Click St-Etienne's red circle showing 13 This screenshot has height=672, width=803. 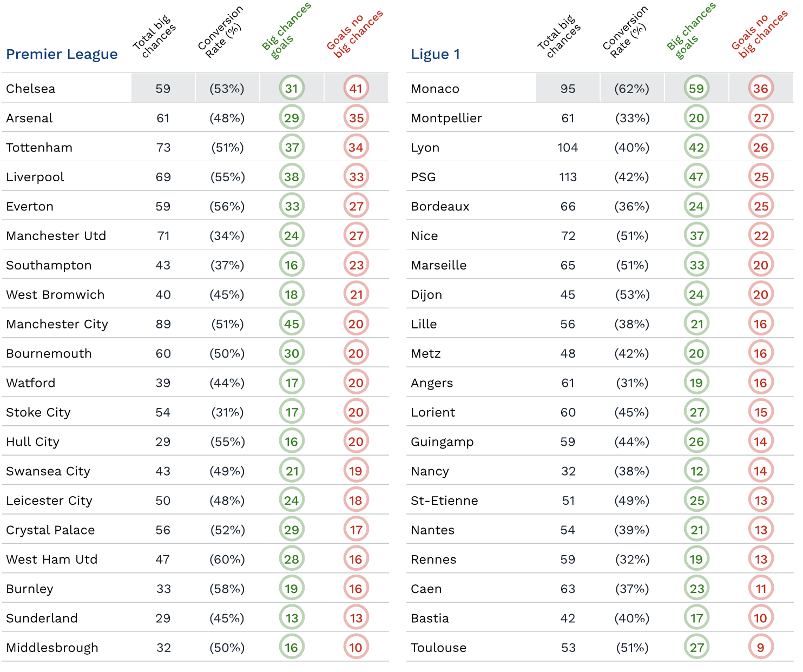point(761,500)
